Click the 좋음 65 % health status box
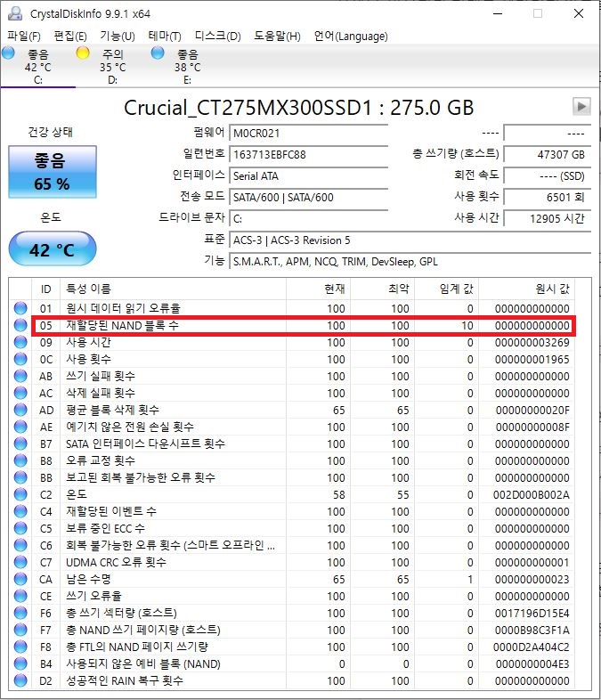 coord(53,172)
